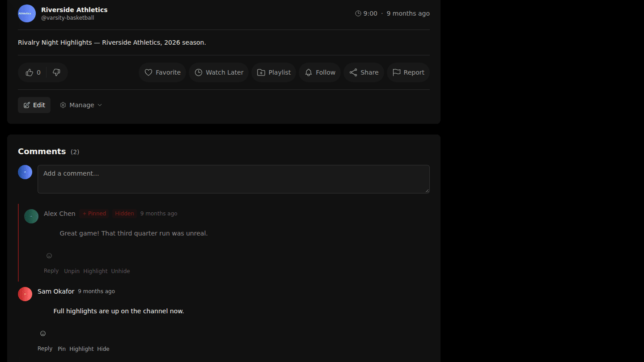
Task: Click the 9:00 video duration label
Action: tap(366, 13)
